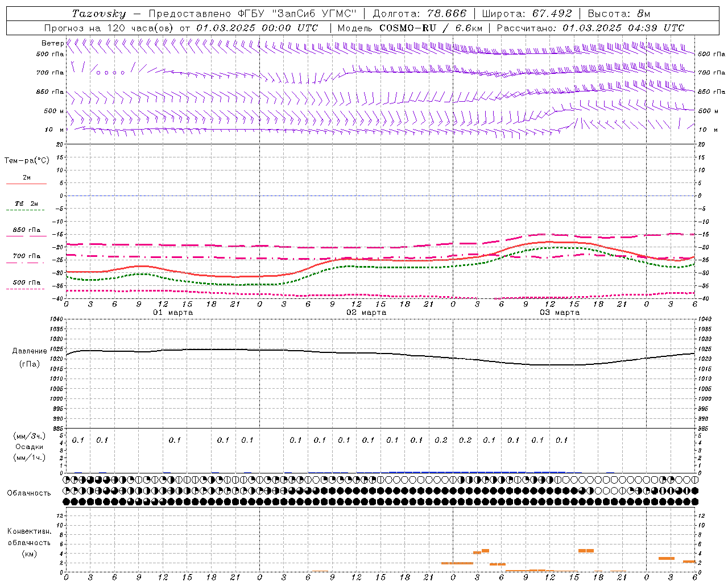Select the "02 марта" date label
This screenshot has width=728, height=582.
[366, 313]
